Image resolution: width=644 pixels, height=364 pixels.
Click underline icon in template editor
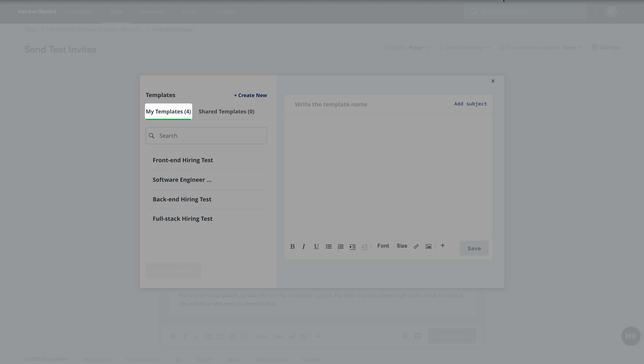316,246
